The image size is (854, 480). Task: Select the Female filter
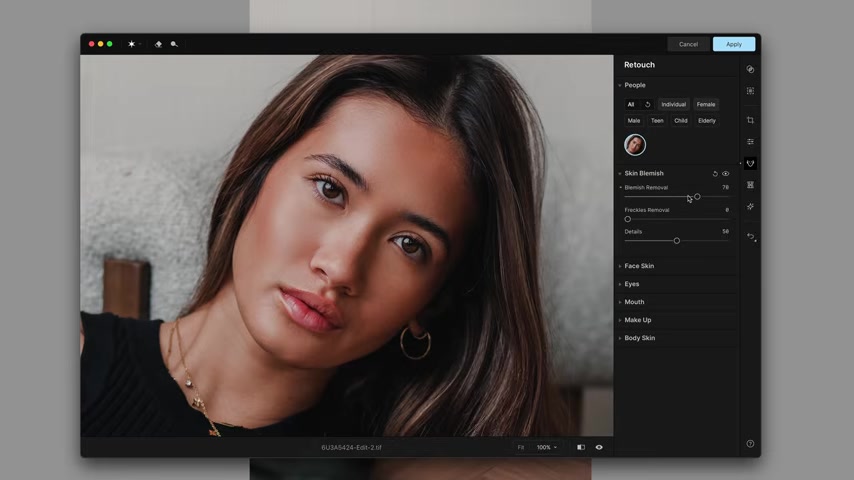tap(705, 105)
